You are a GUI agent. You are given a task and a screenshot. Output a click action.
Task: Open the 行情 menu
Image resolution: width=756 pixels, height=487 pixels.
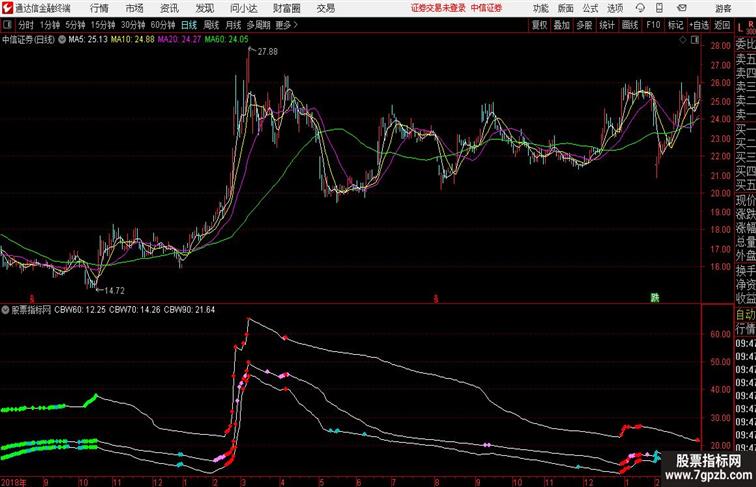click(x=99, y=8)
